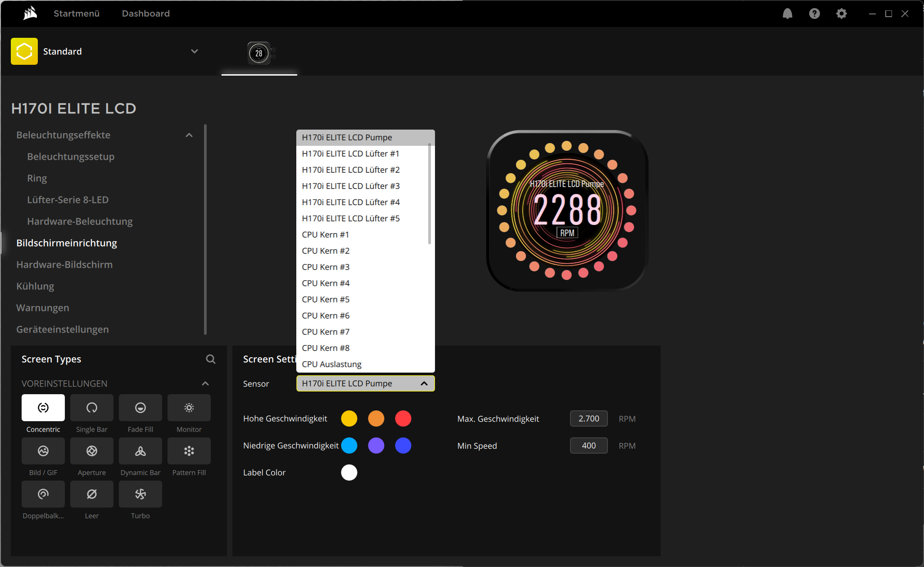Click the yellow Standard profile icon
This screenshot has height=567, width=924.
click(x=24, y=51)
